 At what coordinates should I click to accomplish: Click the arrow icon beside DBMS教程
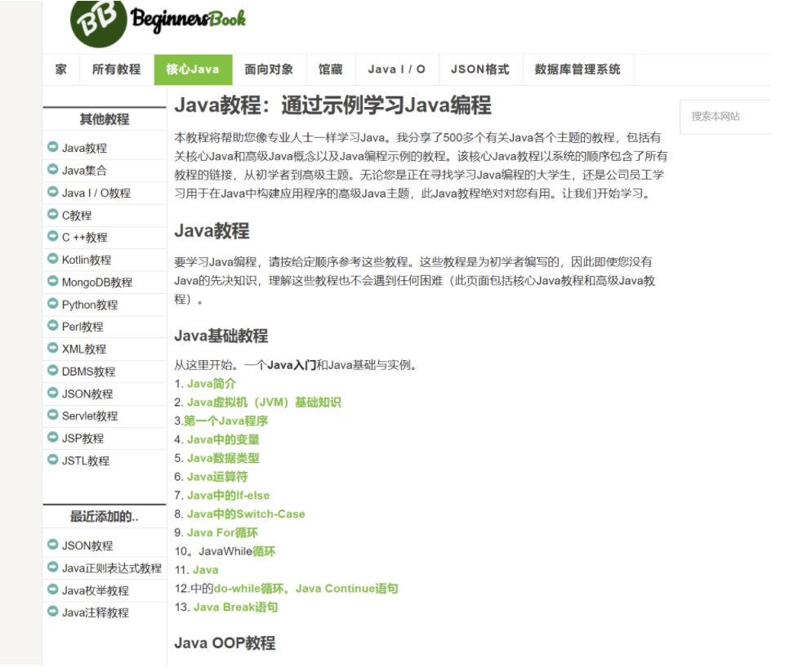[53, 371]
